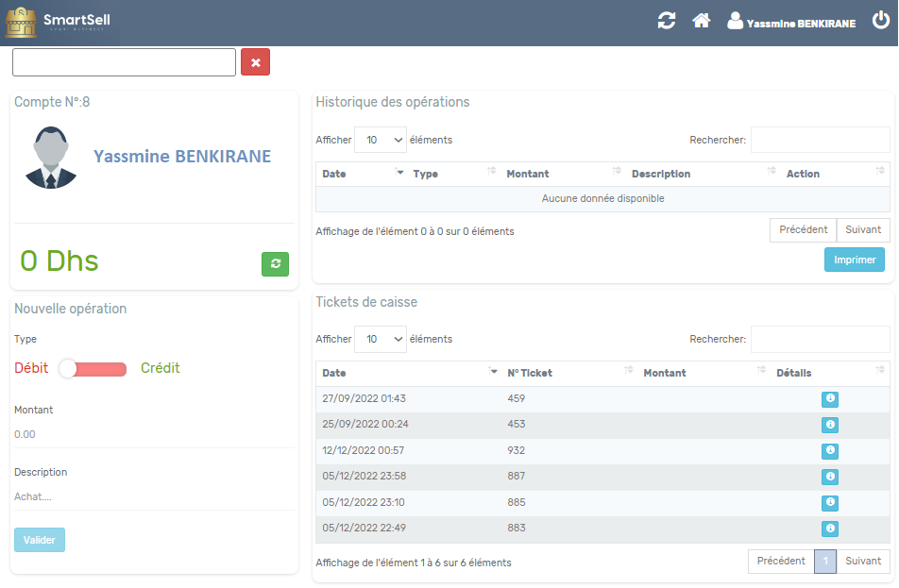Click the refresh icon in the header
The height and width of the screenshot is (588, 899).
[x=667, y=21]
